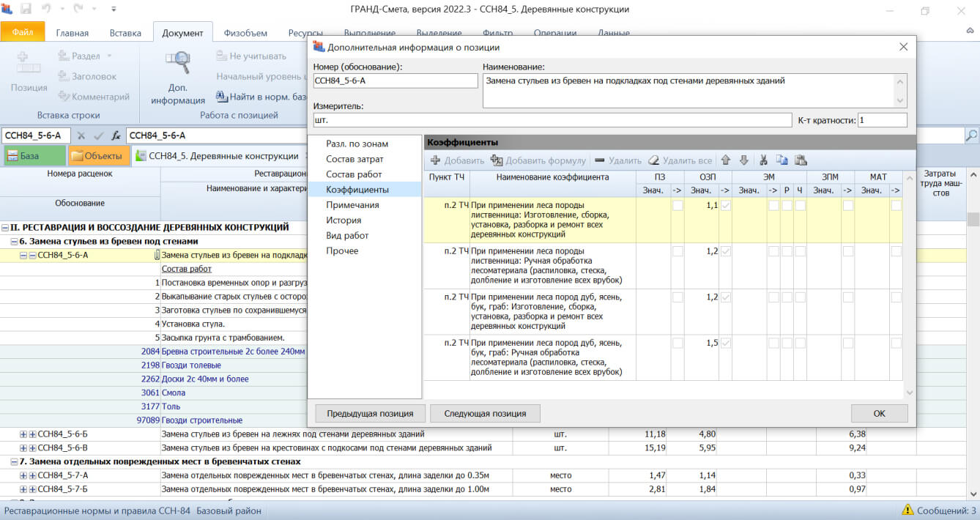This screenshot has width=980, height=520.
Task: Click the Paste clipboard icon in dialog toolbar
Action: click(x=801, y=160)
